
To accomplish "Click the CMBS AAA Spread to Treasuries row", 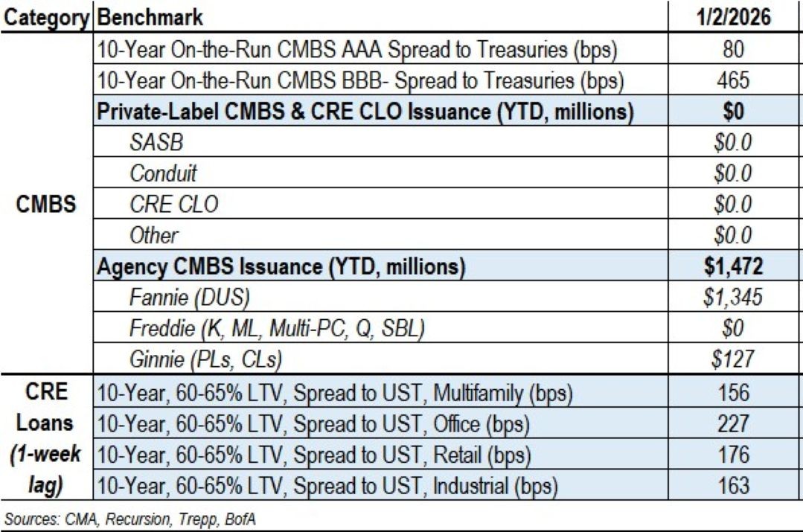I will (x=357, y=49).
